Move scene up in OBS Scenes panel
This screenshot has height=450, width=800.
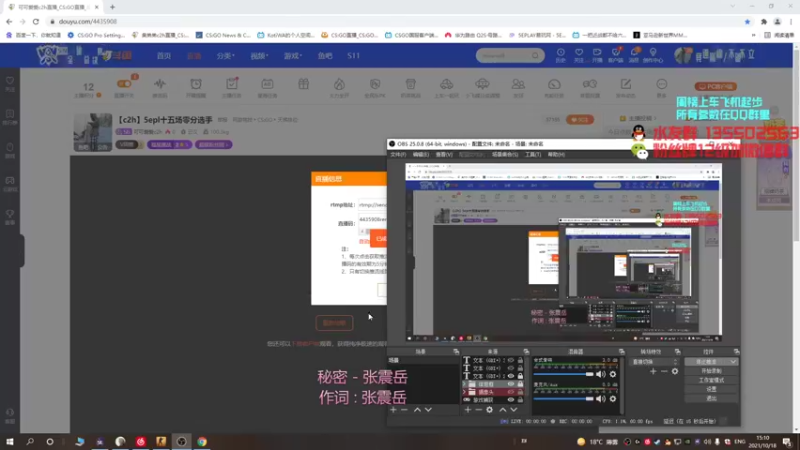click(x=417, y=410)
